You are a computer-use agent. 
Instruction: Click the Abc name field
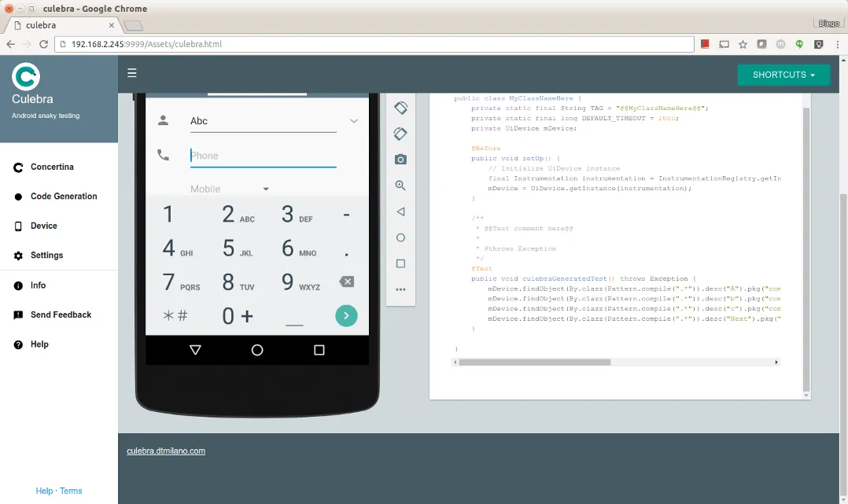[264, 121]
